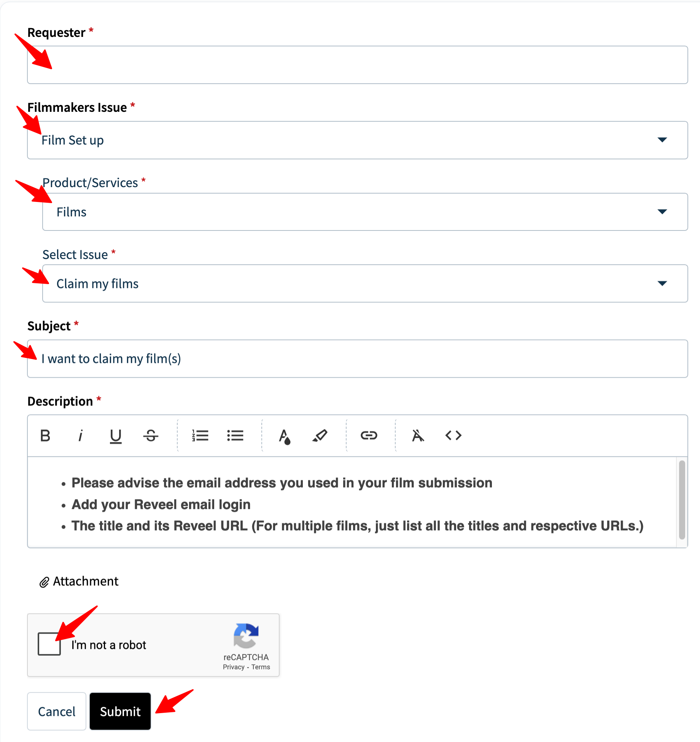The height and width of the screenshot is (742, 700).
Task: Clear text formatting in editor
Action: tap(418, 435)
